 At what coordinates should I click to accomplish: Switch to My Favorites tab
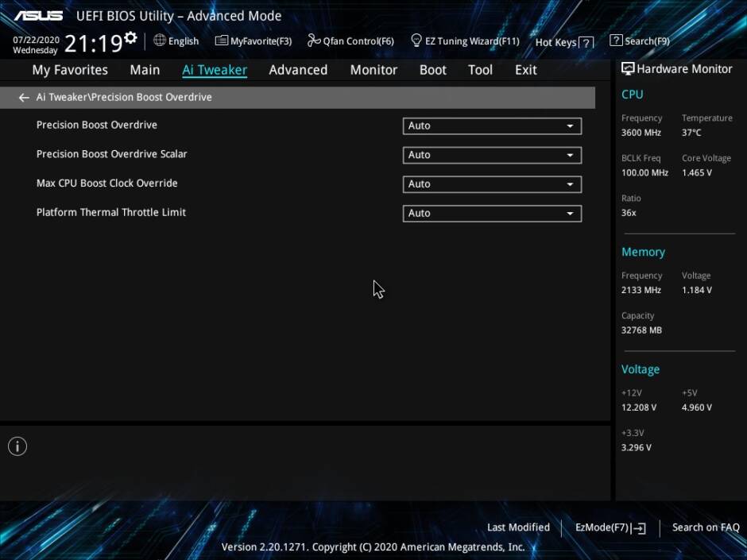click(70, 70)
